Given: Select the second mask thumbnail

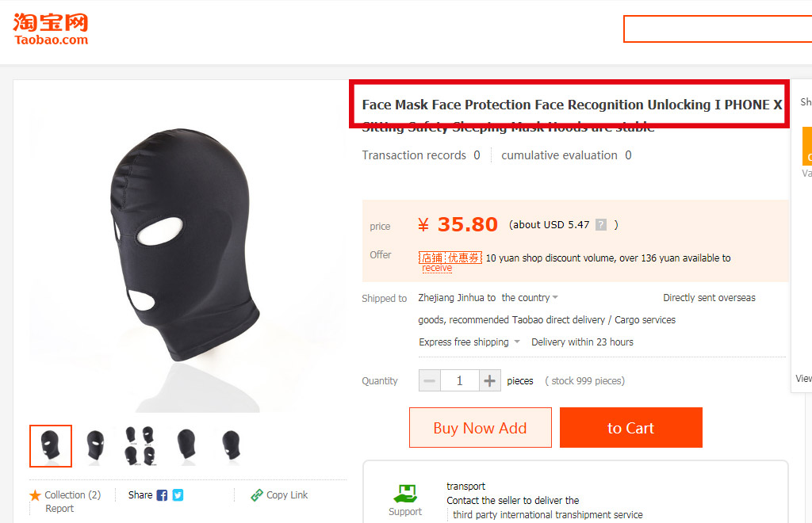Looking at the screenshot, I should click(95, 446).
